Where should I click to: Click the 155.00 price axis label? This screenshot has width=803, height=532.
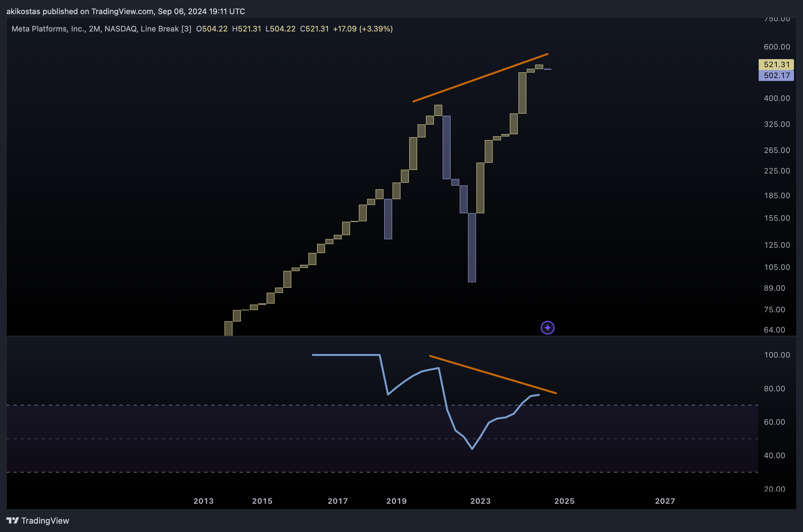tap(777, 218)
